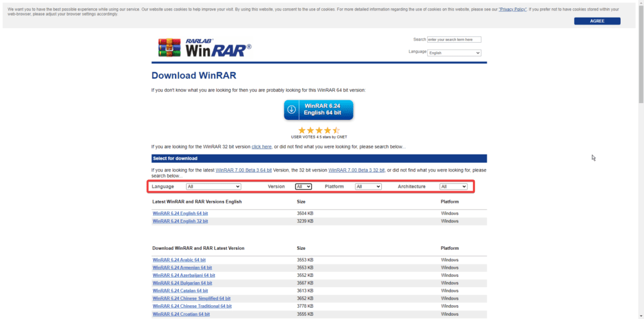Open WinRAR 6.24 Croatian 64 bit link
Viewport: 644px width, 319px height.
(x=181, y=314)
